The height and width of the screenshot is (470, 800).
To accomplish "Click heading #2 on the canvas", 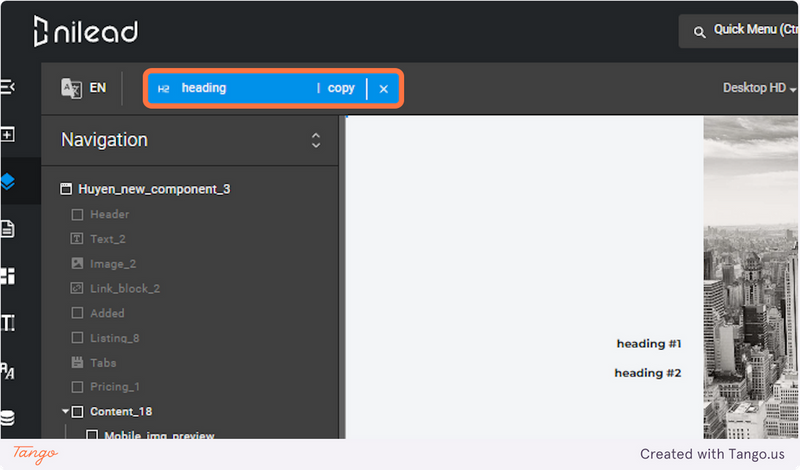I will [x=647, y=373].
